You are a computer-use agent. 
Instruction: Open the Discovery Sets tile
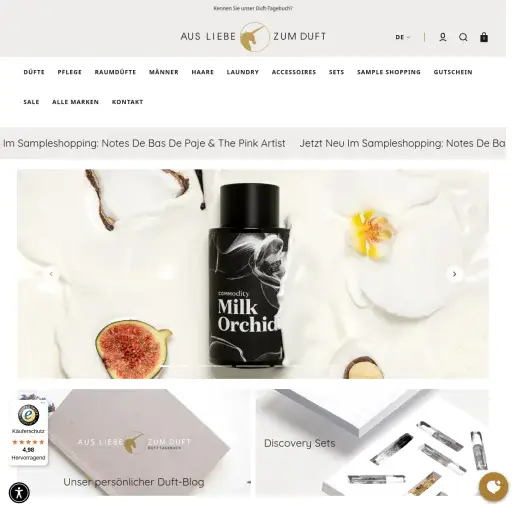point(372,442)
